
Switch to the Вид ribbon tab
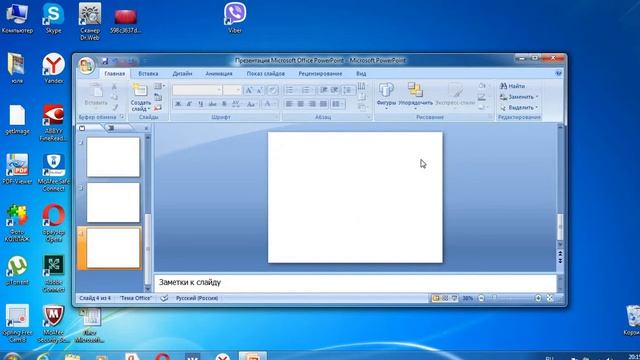tap(361, 74)
